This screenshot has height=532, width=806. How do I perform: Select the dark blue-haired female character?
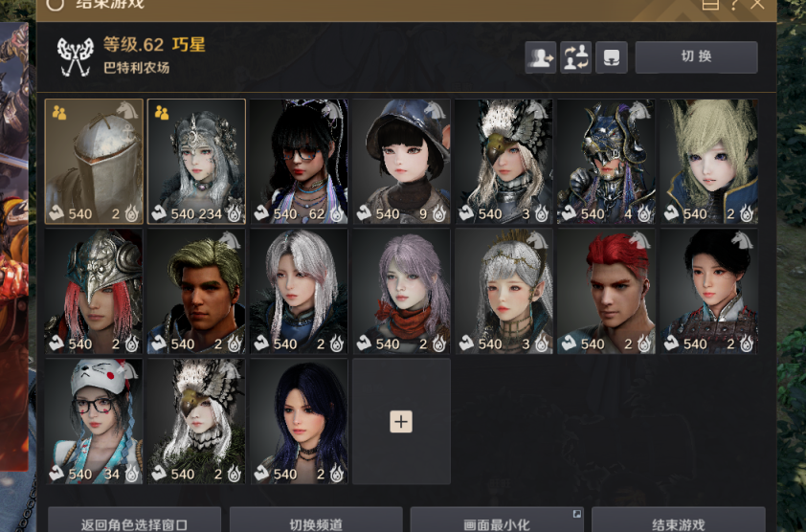[x=300, y=422]
